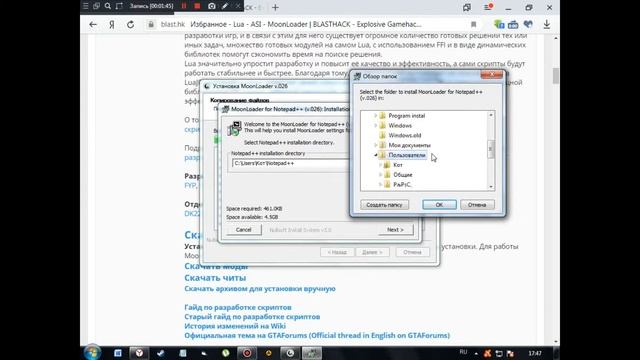Open the browser downloads arrow icon
Image resolution: width=640 pixels, height=360 pixels.
[547, 24]
